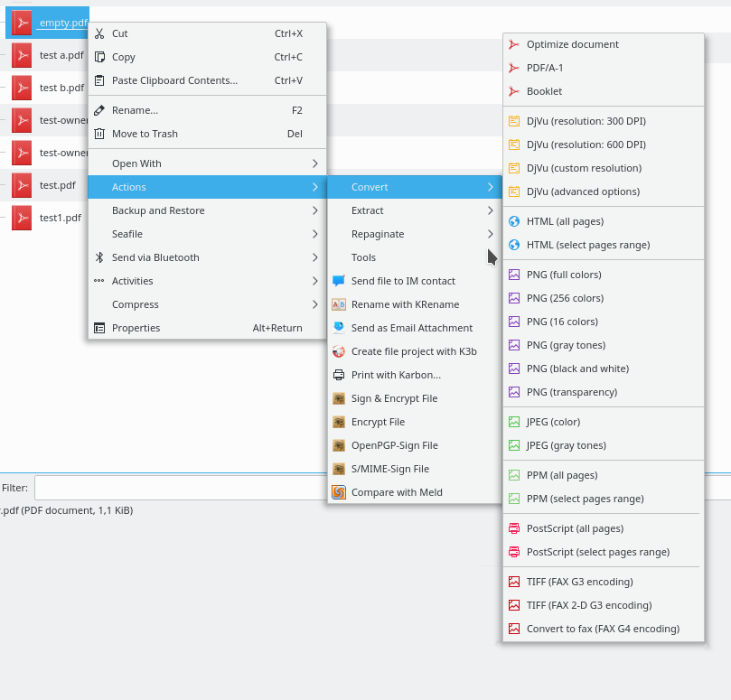The image size is (731, 700).
Task: Expand the Compress submenu arrow
Action: click(x=315, y=304)
